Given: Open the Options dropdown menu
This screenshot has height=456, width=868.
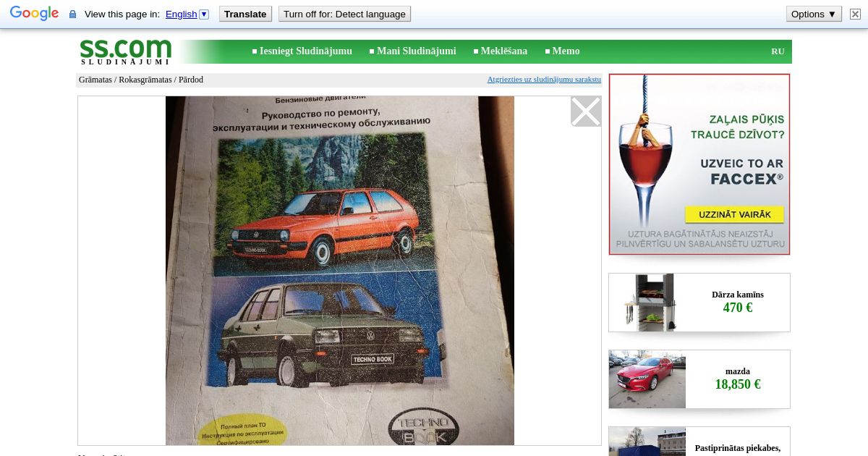Looking at the screenshot, I should click(814, 14).
